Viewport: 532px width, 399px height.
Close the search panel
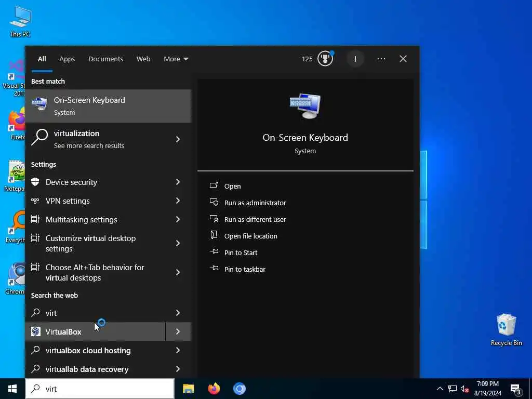(403, 59)
